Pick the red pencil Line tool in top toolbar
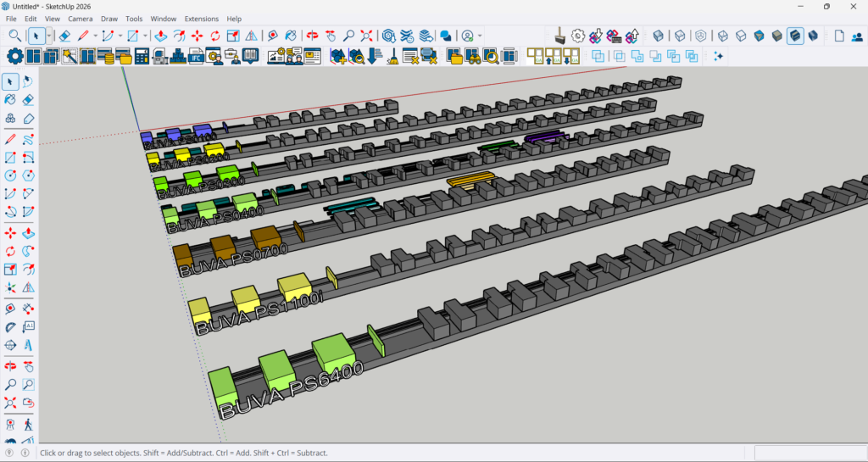Viewport: 868px width, 462px height. click(x=83, y=36)
